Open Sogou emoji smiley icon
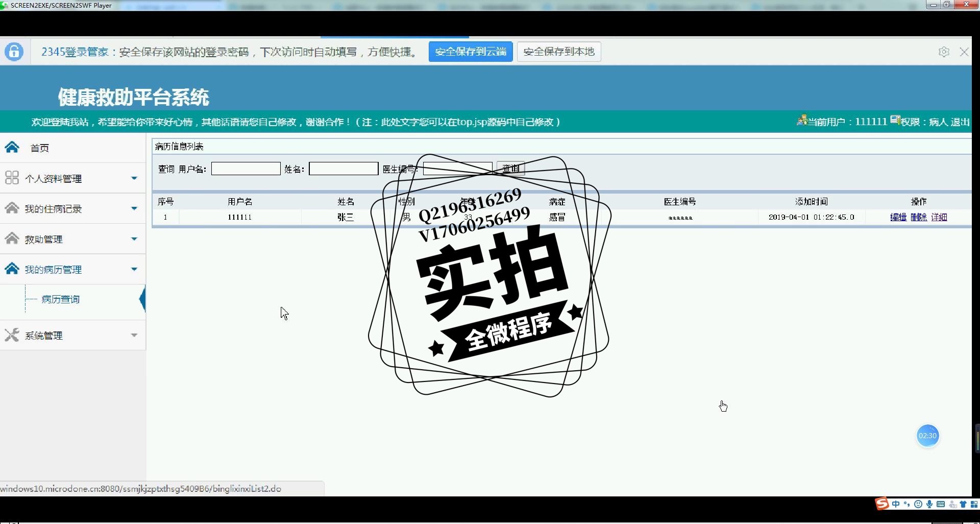Image resolution: width=980 pixels, height=524 pixels. 918,504
